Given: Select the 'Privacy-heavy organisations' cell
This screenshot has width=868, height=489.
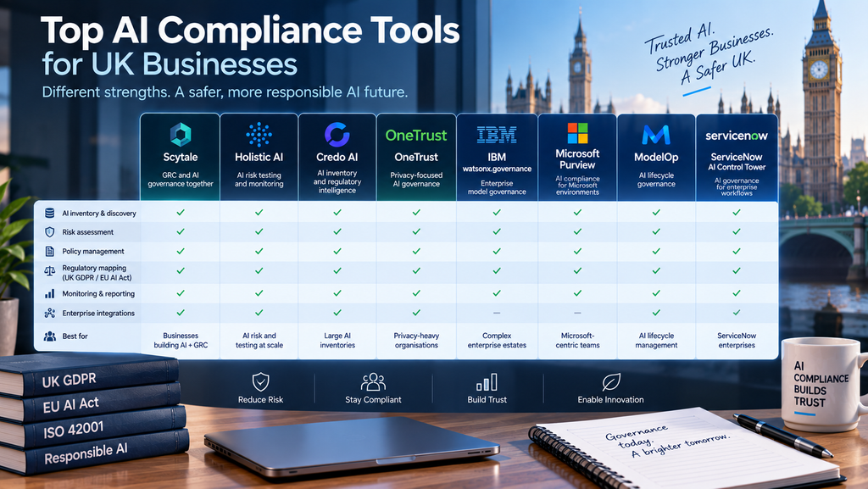Looking at the screenshot, I should pos(416,340).
